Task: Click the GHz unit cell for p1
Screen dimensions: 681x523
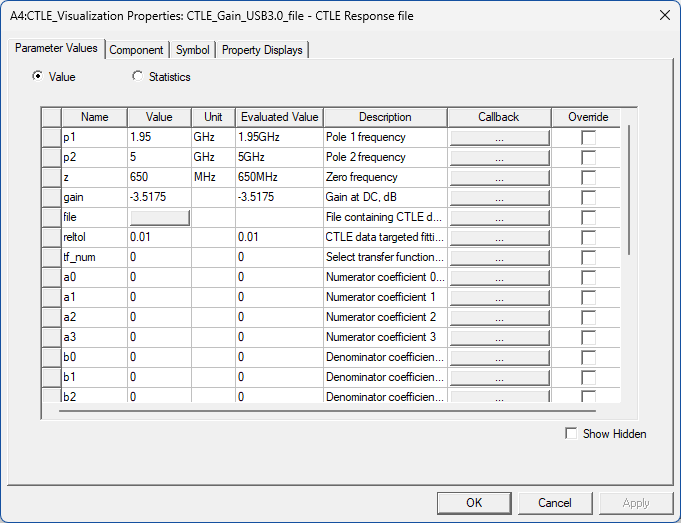Action: point(213,137)
